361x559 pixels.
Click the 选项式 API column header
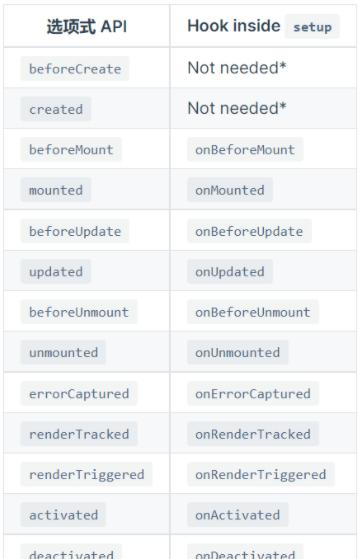[x=87, y=27]
